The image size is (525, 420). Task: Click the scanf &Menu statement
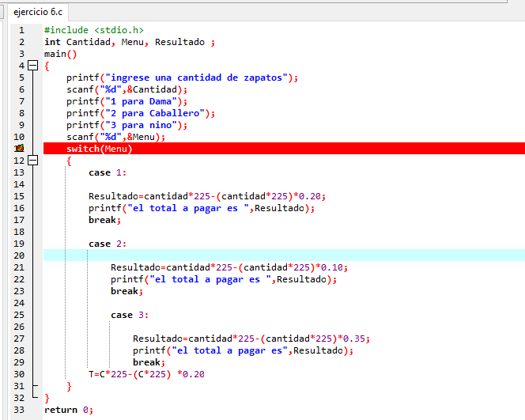[x=116, y=137]
